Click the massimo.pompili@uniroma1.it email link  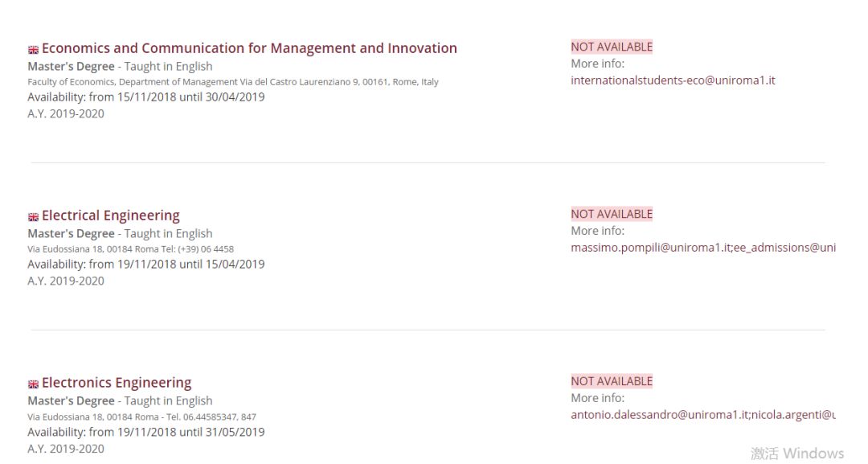point(651,248)
